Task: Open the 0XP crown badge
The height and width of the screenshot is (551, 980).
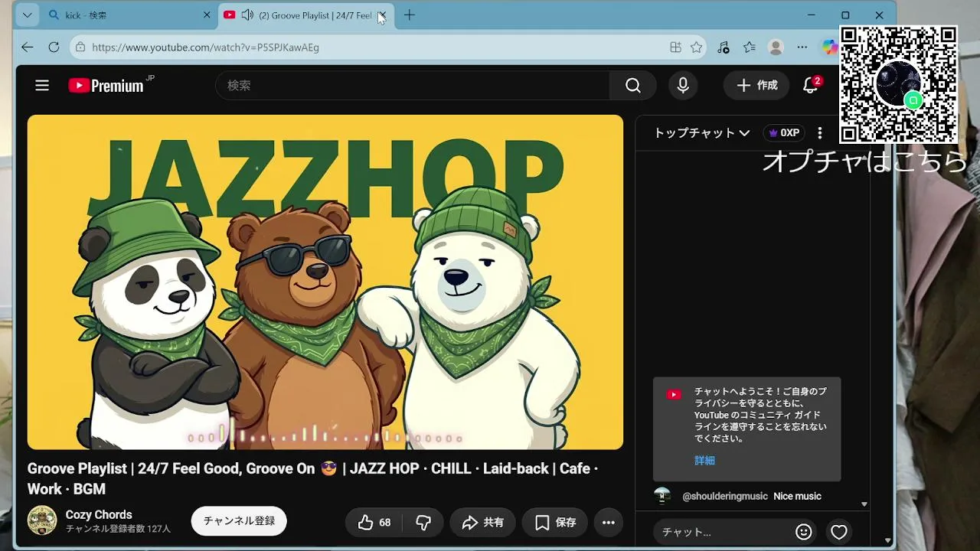Action: pos(784,133)
